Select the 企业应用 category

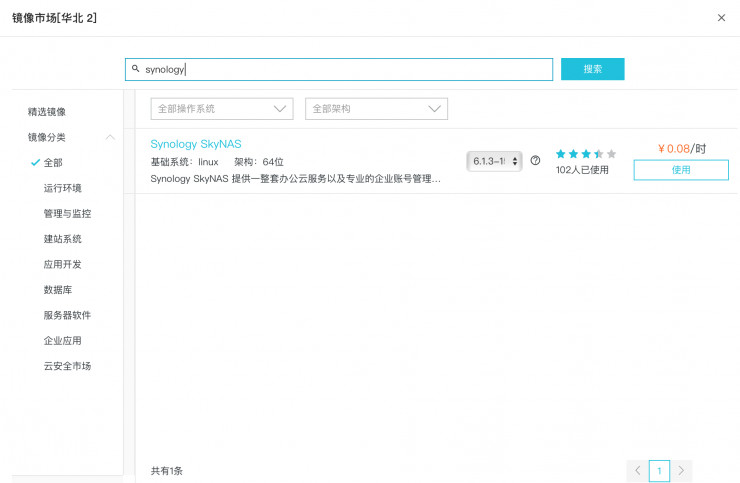[x=62, y=341]
